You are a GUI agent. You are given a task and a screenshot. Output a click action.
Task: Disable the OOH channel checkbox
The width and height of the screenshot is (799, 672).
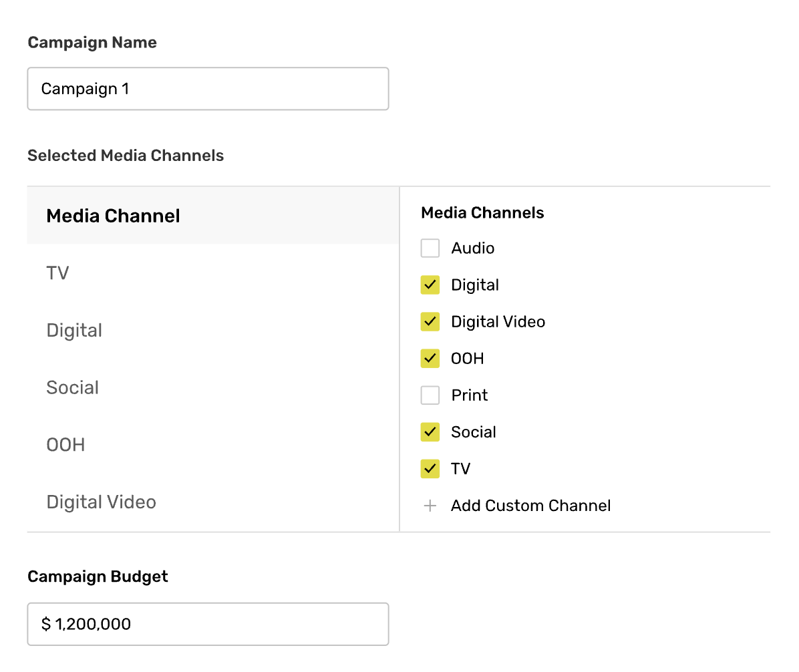coord(430,359)
